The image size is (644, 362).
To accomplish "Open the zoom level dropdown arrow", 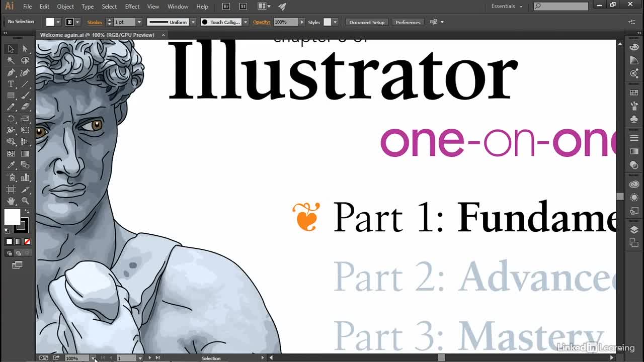I will [x=93, y=358].
